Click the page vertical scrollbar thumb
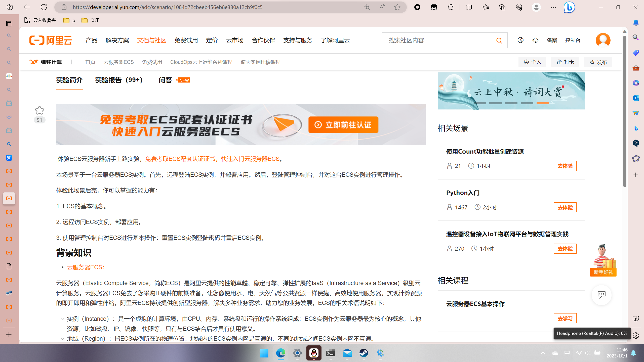Image resolution: width=644 pixels, height=362 pixels. coord(625,111)
